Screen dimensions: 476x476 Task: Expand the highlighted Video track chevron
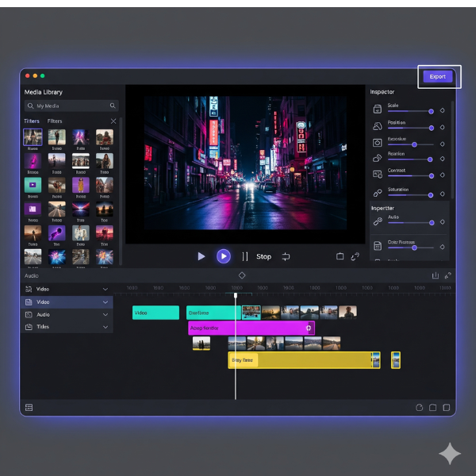point(106,301)
